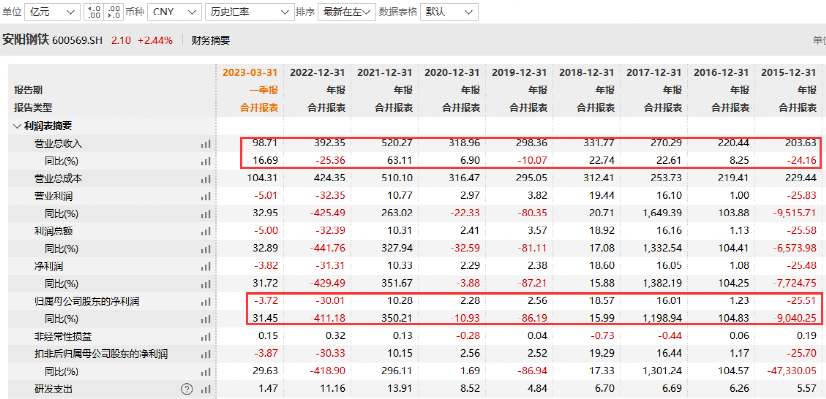
Task: Click the 1,198.94 growth cell
Action: pos(661,319)
